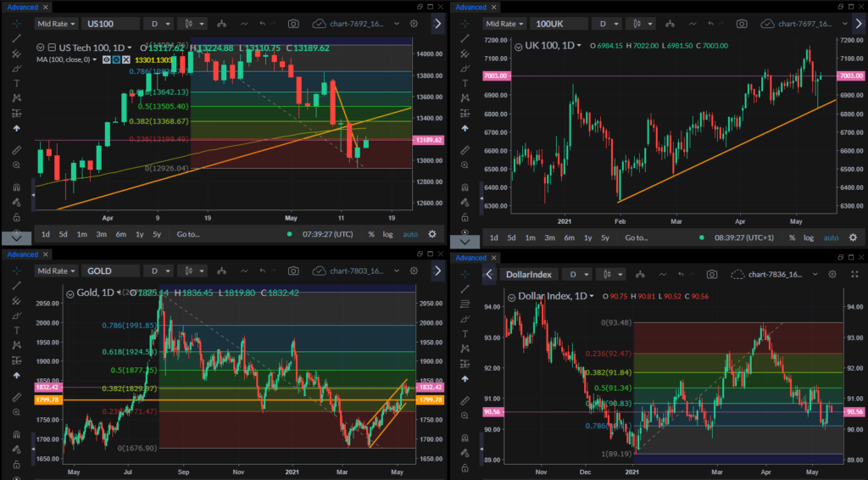
Task: Open chart settings gear in US100 top toolbar
Action: click(414, 24)
